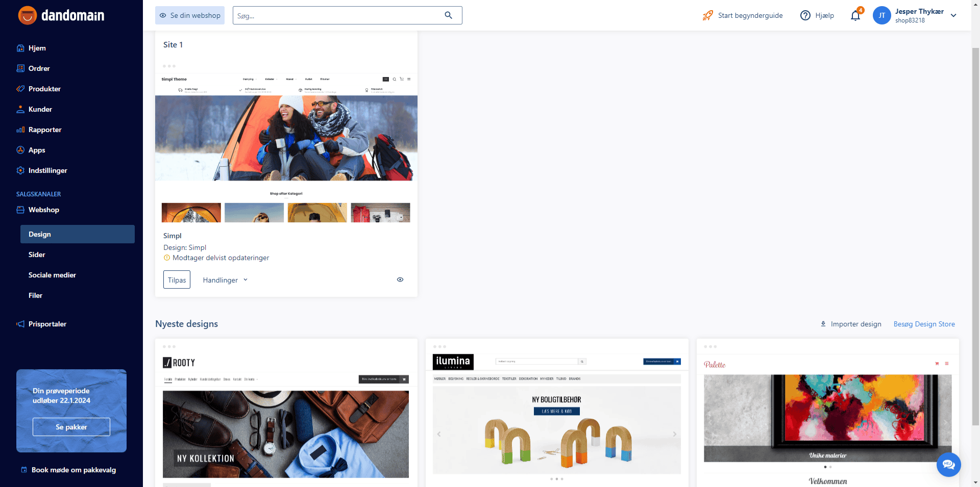Click the Hjælp question mark icon
This screenshot has width=980, height=487.
click(805, 15)
